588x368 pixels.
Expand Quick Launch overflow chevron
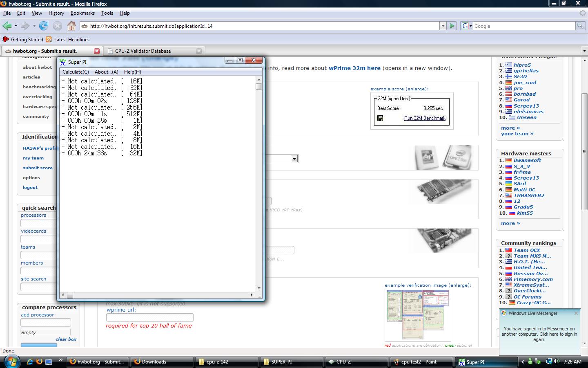[61, 360]
